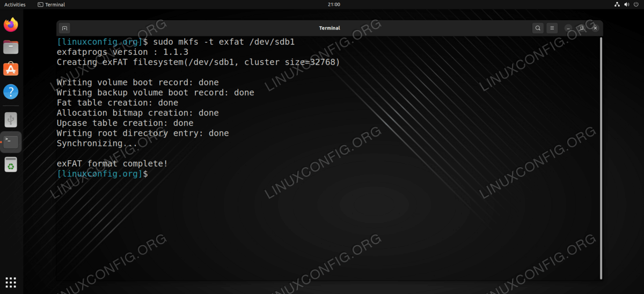The image size is (644, 294).
Task: Open the Help icon in dock
Action: tap(11, 91)
